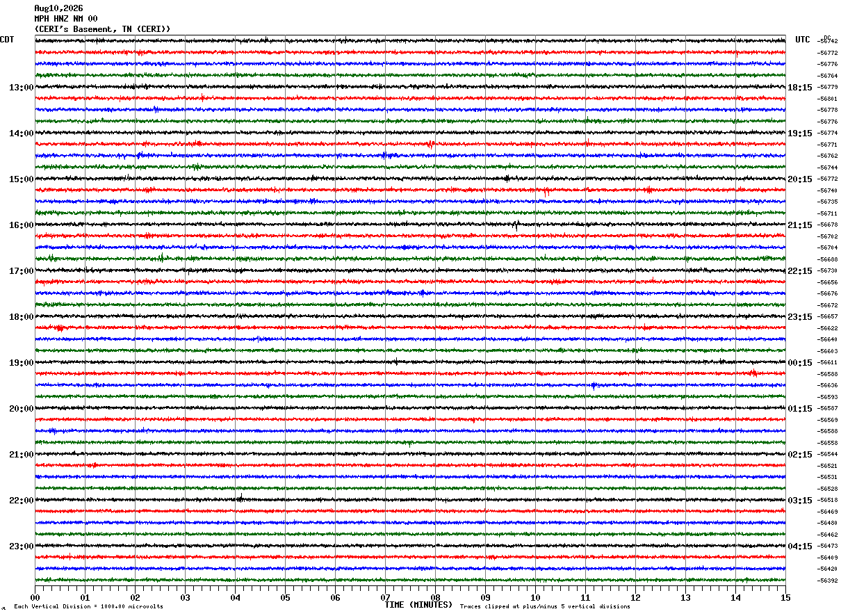This screenshot has height=616, width=841.
Task: Click the '16:00' CDT time label
Action: [21, 225]
